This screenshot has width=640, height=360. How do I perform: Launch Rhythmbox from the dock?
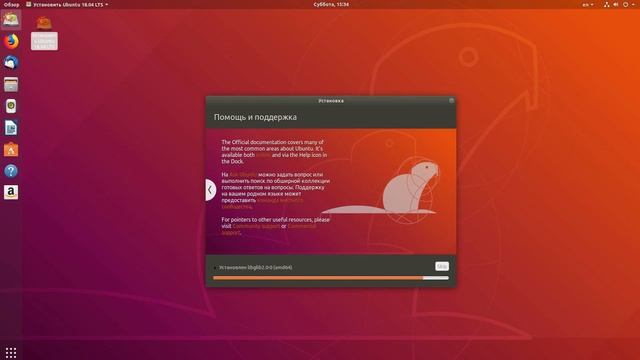[x=11, y=106]
